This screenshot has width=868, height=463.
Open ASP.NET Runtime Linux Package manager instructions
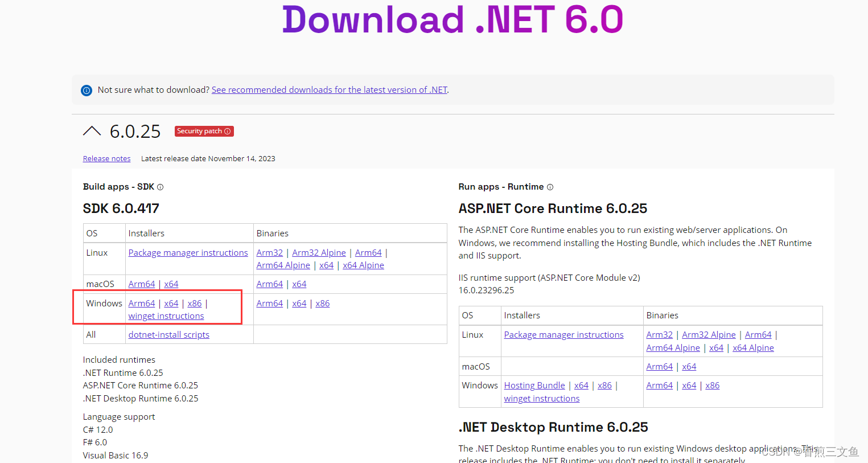[x=563, y=335]
